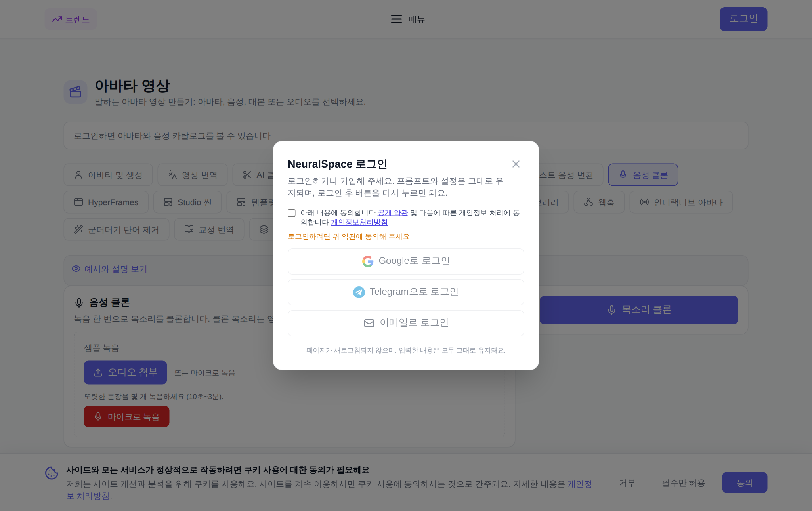Click the 템플릿 layout icon

click(x=241, y=202)
